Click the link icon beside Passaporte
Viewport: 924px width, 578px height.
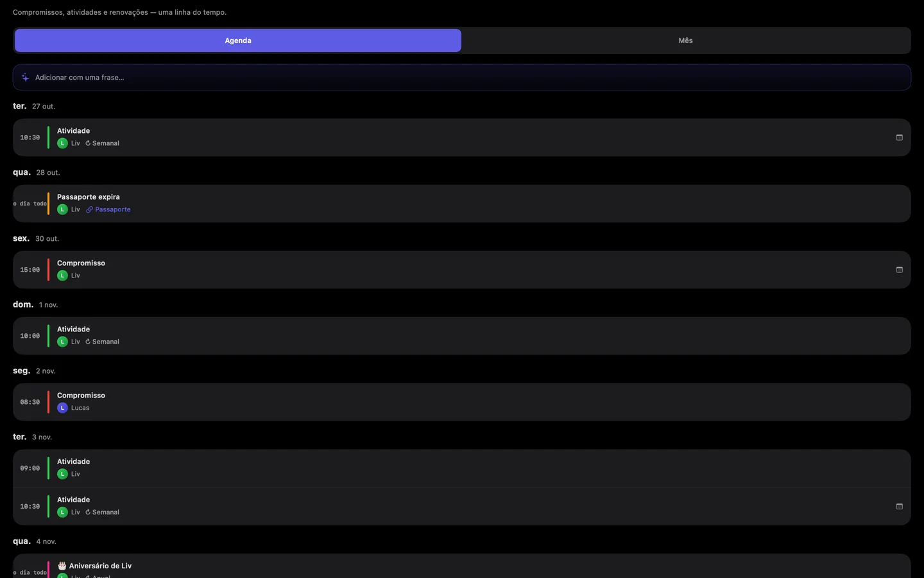point(89,209)
